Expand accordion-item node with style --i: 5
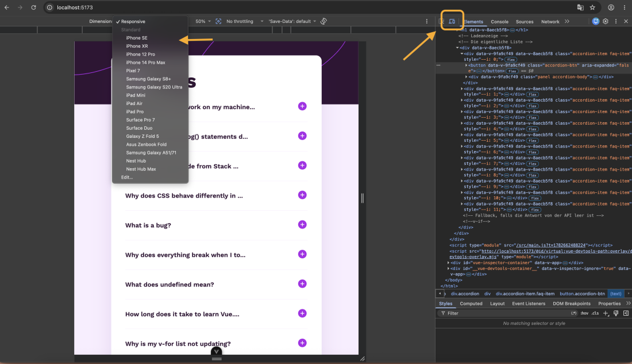The width and height of the screenshot is (632, 364). click(x=462, y=135)
